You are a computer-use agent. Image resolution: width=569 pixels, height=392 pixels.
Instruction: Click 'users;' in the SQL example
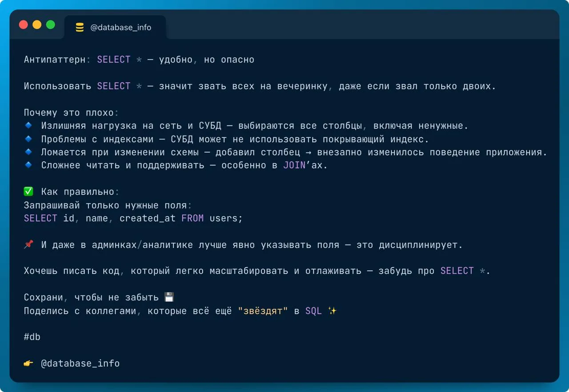(226, 219)
